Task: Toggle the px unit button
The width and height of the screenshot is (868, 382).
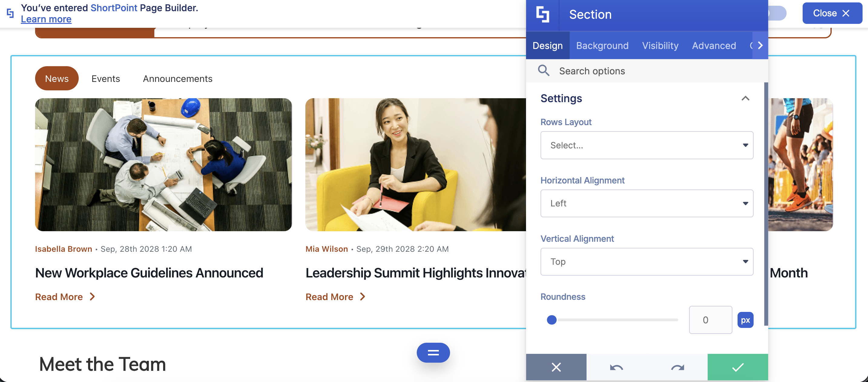Action: 745,320
